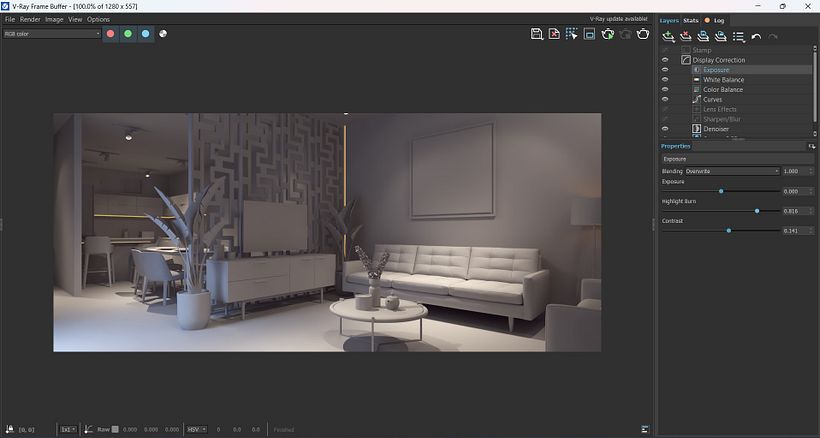Click the Highlight Burn value field 0.816
The width and height of the screenshot is (820, 438).
pos(798,211)
